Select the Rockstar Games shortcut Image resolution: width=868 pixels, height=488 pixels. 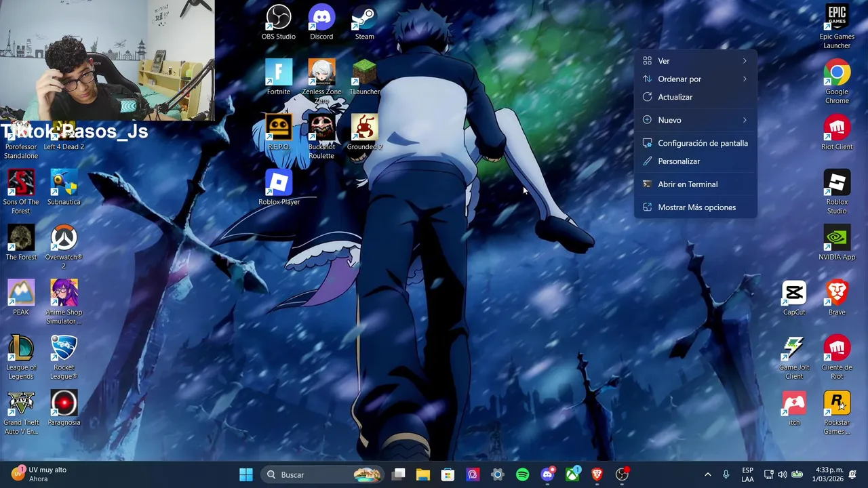click(x=837, y=413)
